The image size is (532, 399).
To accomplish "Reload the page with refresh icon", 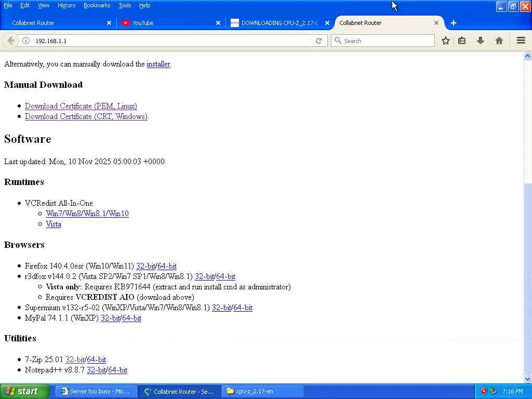I will click(318, 41).
